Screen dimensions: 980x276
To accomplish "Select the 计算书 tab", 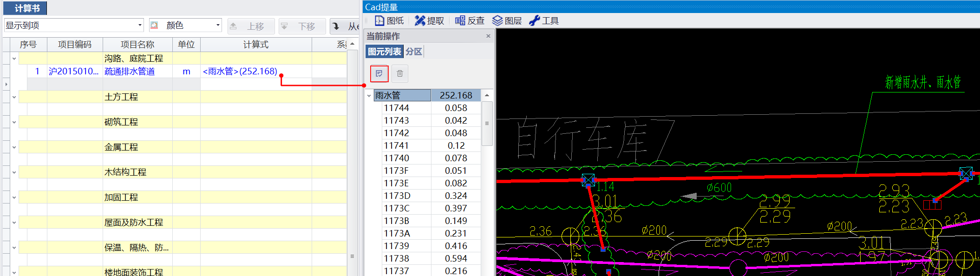I will pos(26,8).
